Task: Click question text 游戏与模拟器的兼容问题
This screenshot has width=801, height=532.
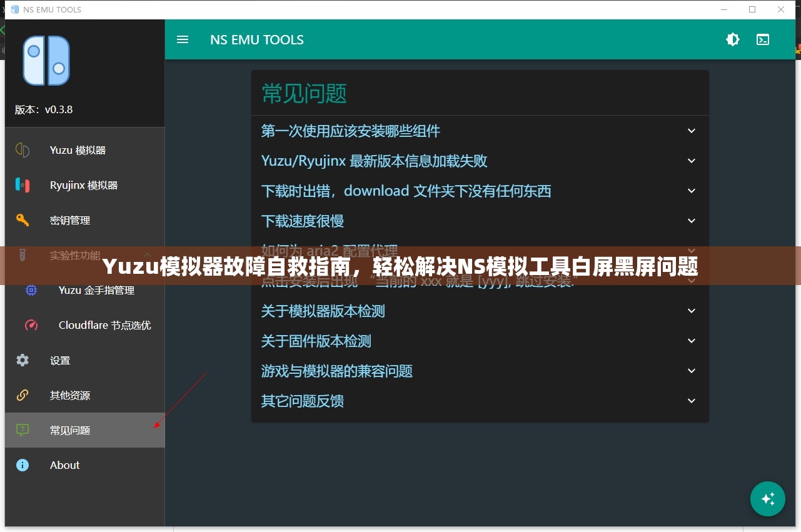Action: click(x=337, y=371)
